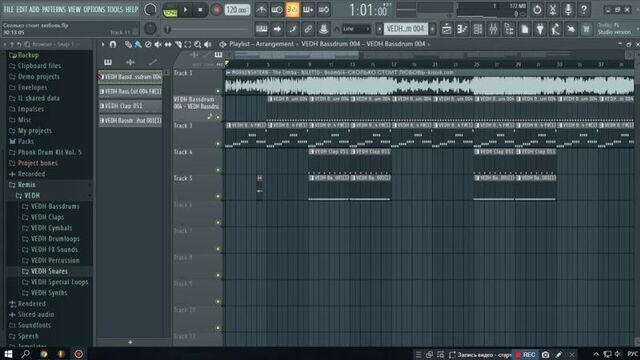640x360 pixels.
Task: Open the Line snap selector dropdown
Action: (356, 29)
